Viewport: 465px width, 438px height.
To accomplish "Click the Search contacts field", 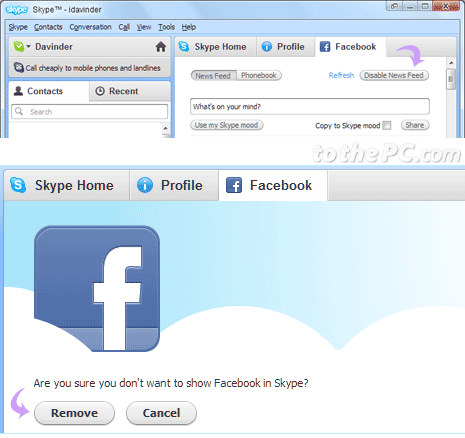I will [x=89, y=112].
